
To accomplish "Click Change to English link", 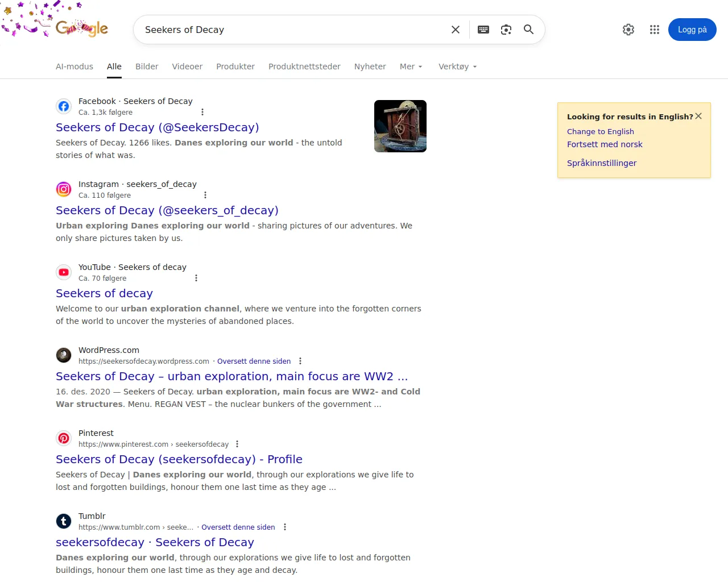I will pos(601,131).
